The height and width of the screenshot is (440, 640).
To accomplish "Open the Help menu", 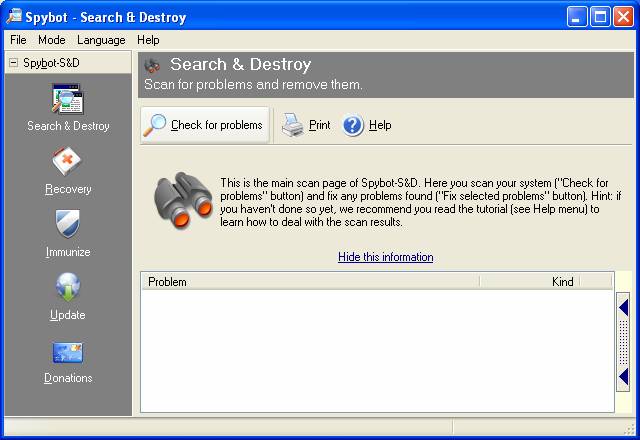I will (148, 40).
